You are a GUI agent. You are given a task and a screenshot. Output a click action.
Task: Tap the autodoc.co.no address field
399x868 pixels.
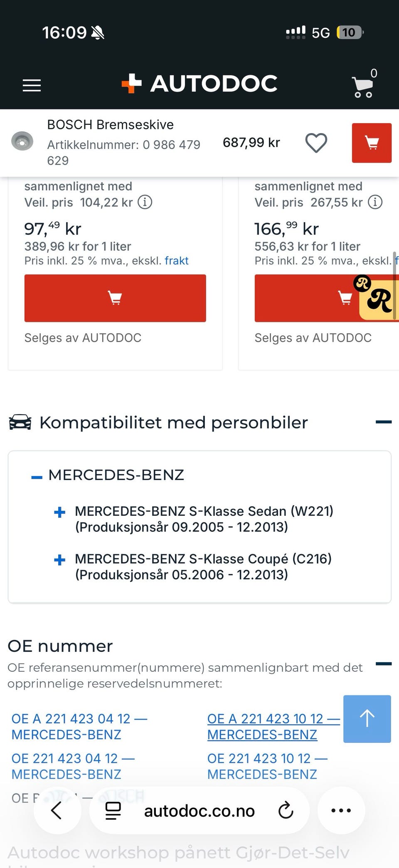(x=199, y=811)
